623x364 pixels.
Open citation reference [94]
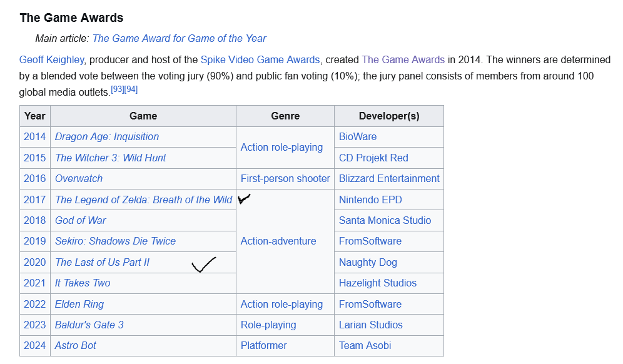pos(131,89)
